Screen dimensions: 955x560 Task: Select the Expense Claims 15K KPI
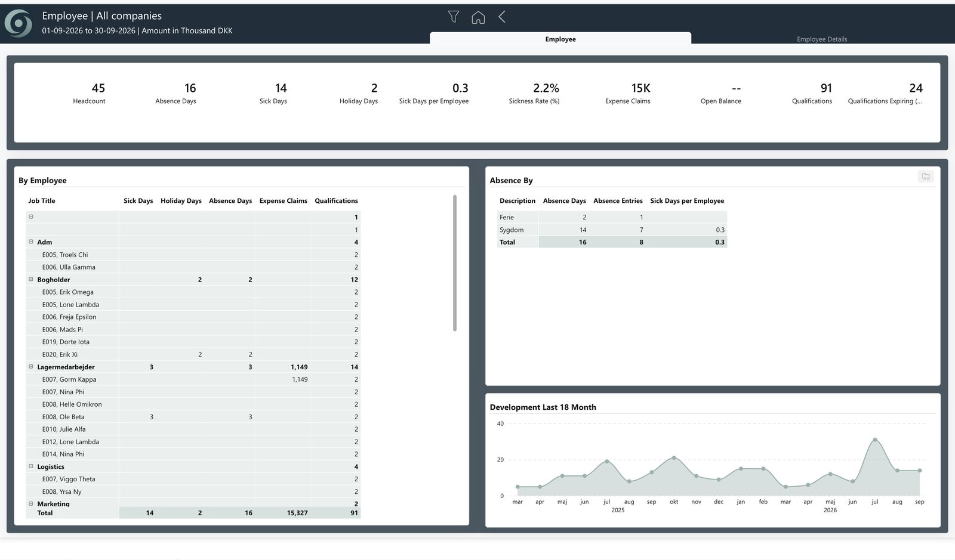628,94
